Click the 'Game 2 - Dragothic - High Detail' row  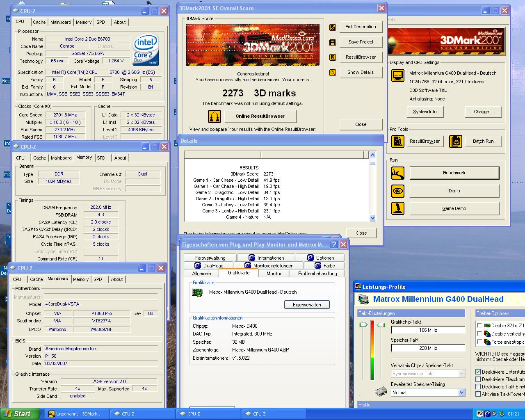point(237,199)
